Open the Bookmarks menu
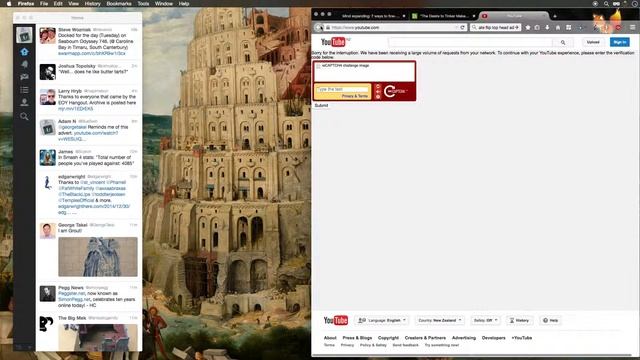The image size is (640, 360). (x=119, y=4)
